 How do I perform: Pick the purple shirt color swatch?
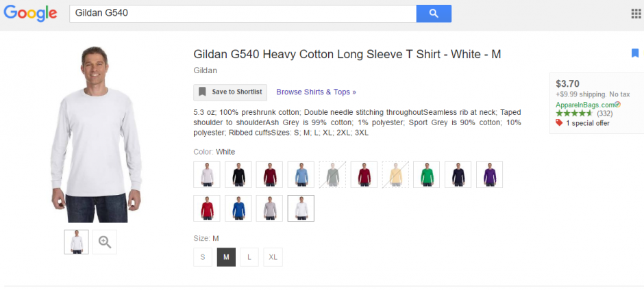(x=490, y=174)
